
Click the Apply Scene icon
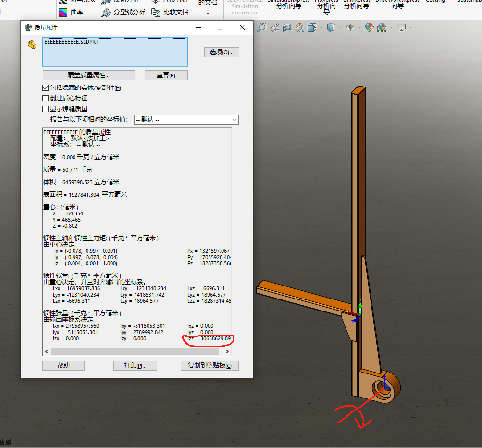382,28
